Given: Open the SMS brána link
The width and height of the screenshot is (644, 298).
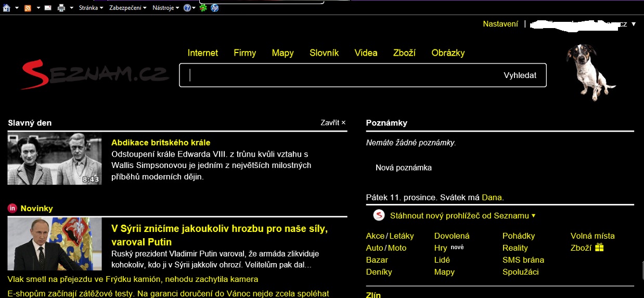Looking at the screenshot, I should [523, 260].
